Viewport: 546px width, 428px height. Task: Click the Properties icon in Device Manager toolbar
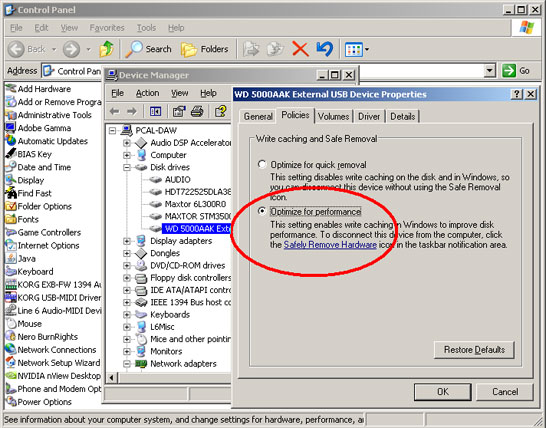pyautogui.click(x=179, y=111)
